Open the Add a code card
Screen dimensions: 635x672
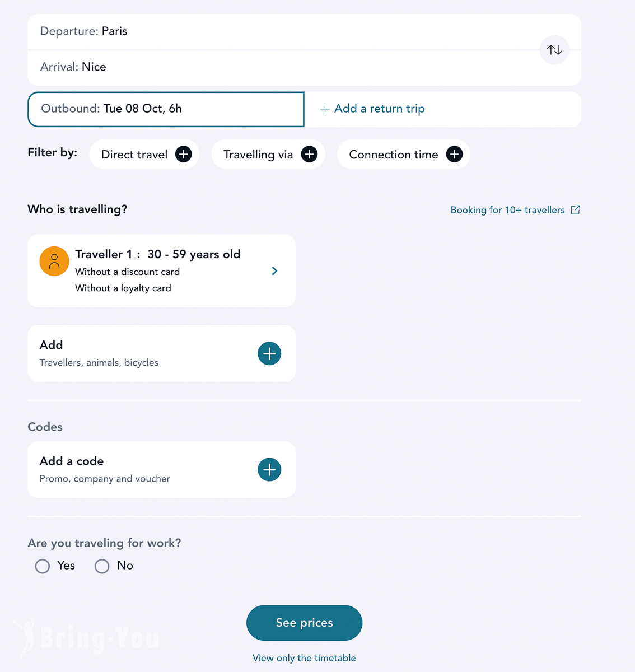pos(161,469)
